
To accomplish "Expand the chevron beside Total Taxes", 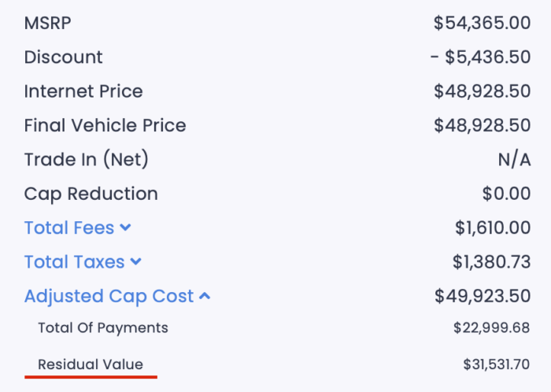I will coord(136,262).
